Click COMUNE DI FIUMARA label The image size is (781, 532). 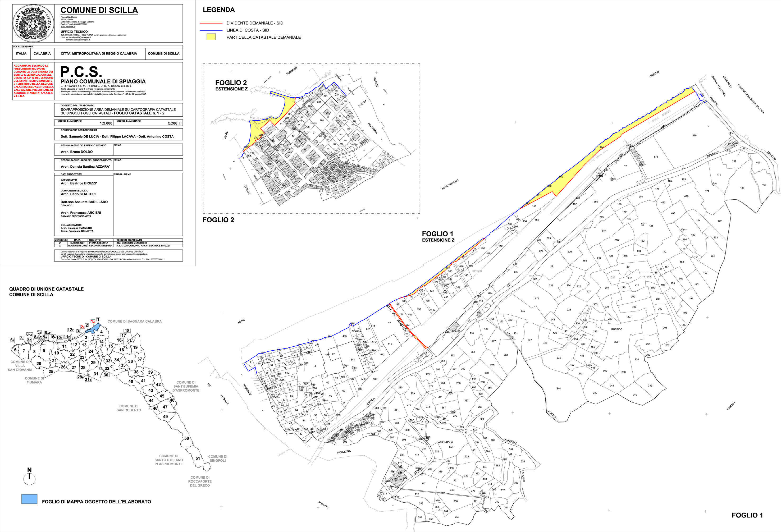34,380
